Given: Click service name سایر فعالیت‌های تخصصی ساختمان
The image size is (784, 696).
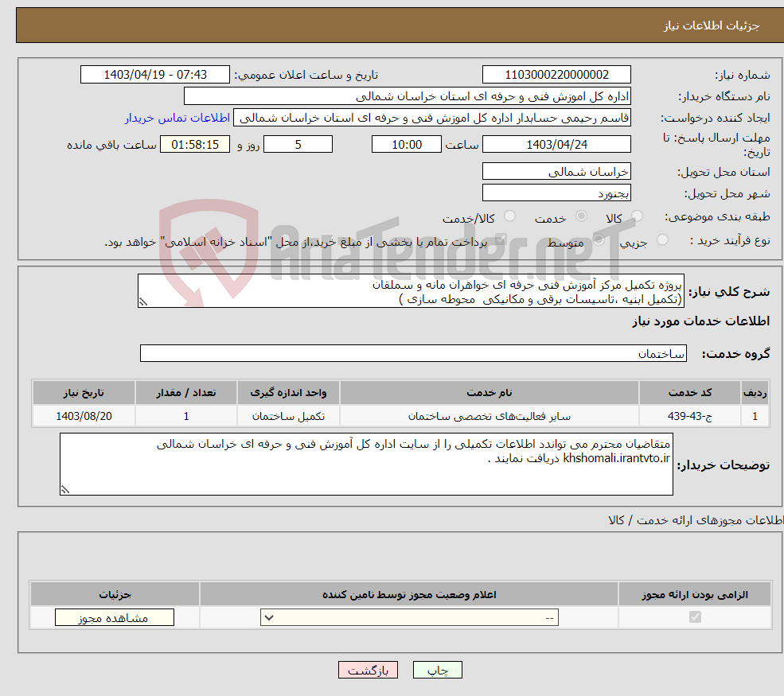Looking at the screenshot, I should [489, 416].
